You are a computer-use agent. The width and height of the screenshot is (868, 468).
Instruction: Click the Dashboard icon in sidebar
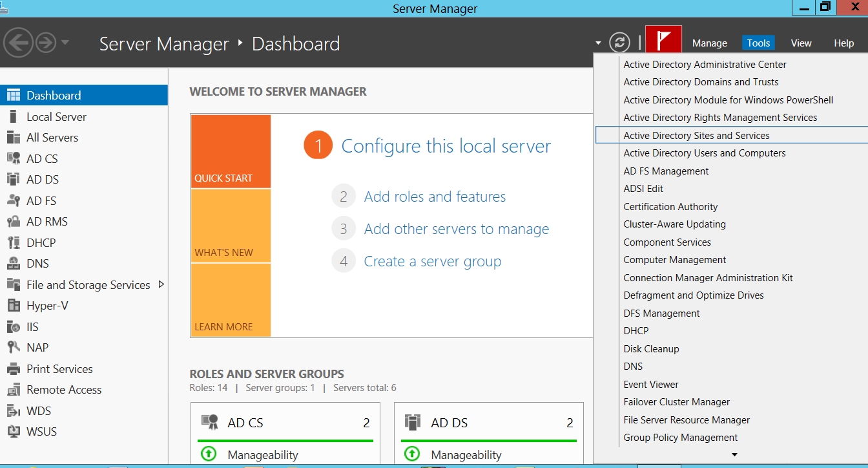[x=14, y=96]
